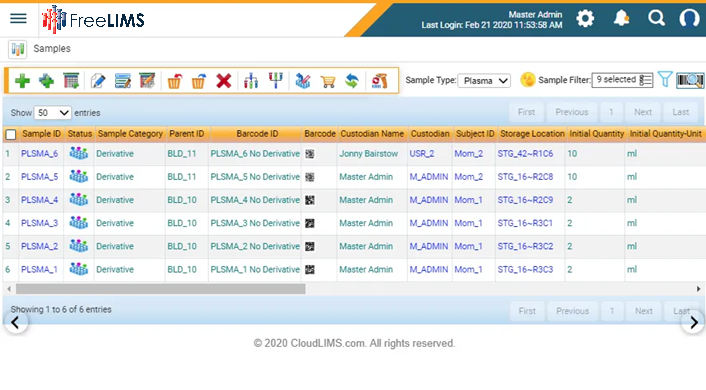Click the bulk edit list icon
Screen dimensions: 706x390
coord(122,81)
